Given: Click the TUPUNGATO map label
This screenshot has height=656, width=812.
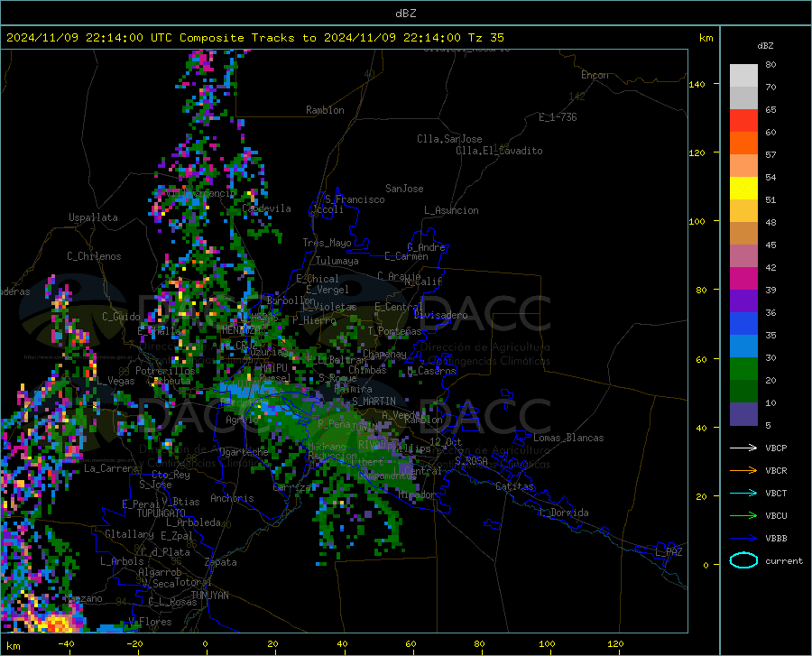Looking at the screenshot, I should 161,513.
